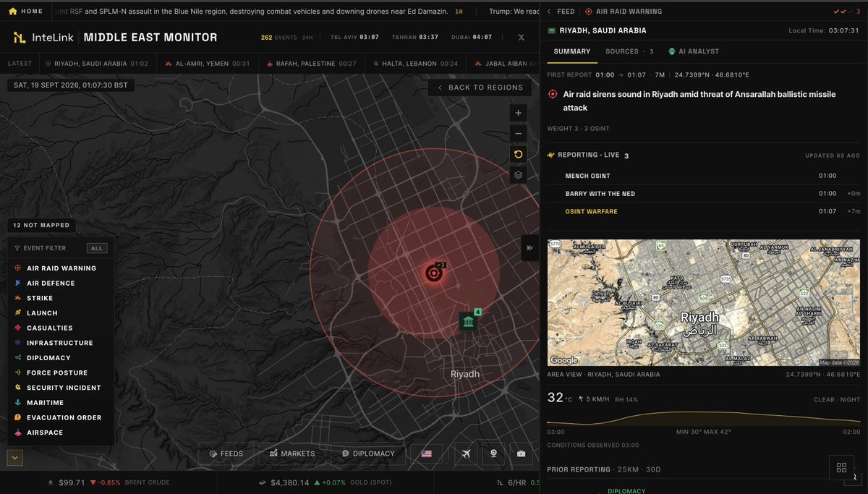
Task: Filter by Infrastructure events
Action: coord(53,343)
